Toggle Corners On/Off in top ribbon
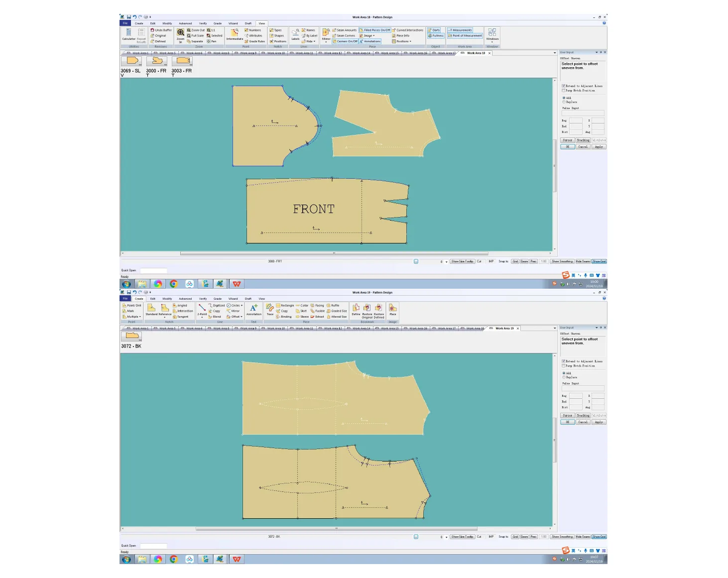This screenshot has width=728, height=578. coord(345,41)
